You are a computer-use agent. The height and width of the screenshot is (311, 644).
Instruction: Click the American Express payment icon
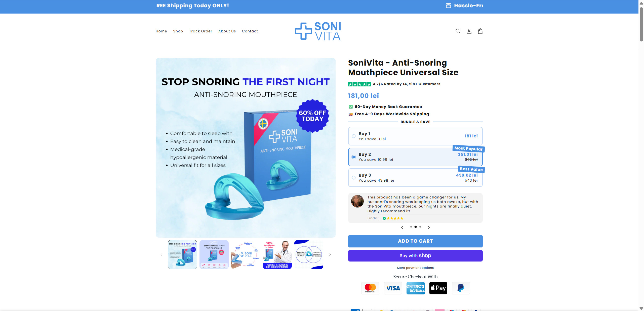tap(415, 288)
